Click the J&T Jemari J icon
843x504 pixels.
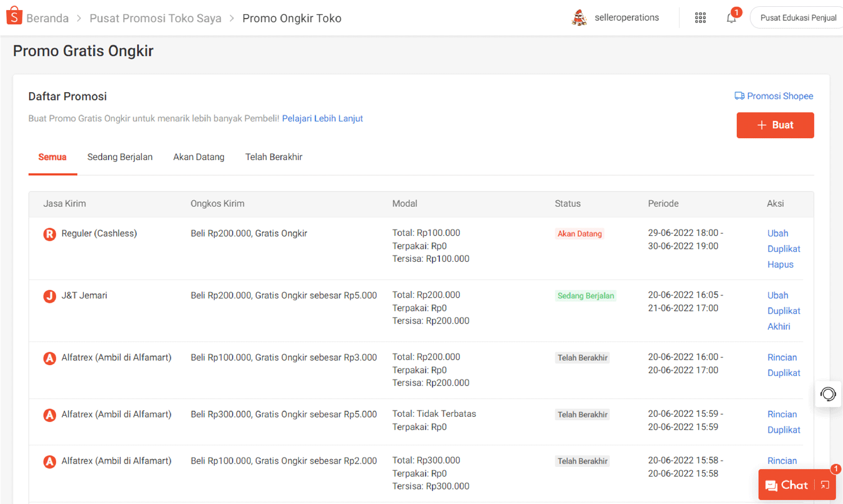49,296
